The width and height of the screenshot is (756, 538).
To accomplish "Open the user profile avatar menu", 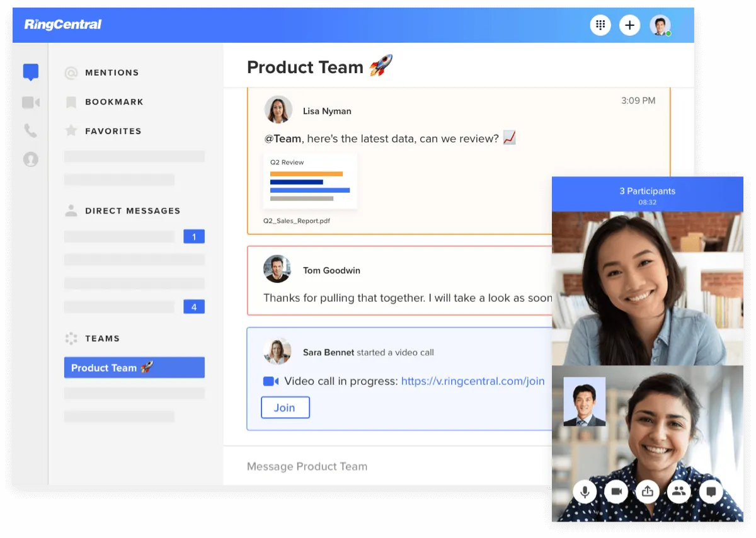I will [660, 25].
